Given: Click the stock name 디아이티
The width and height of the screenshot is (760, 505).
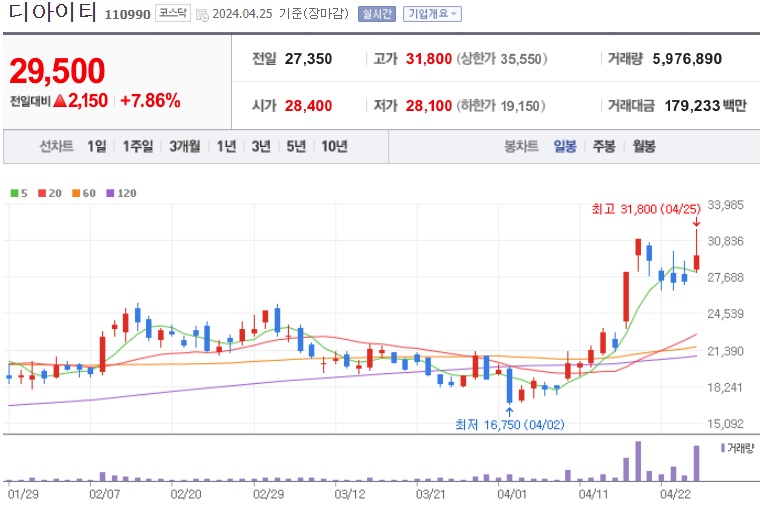Looking at the screenshot, I should [52, 12].
